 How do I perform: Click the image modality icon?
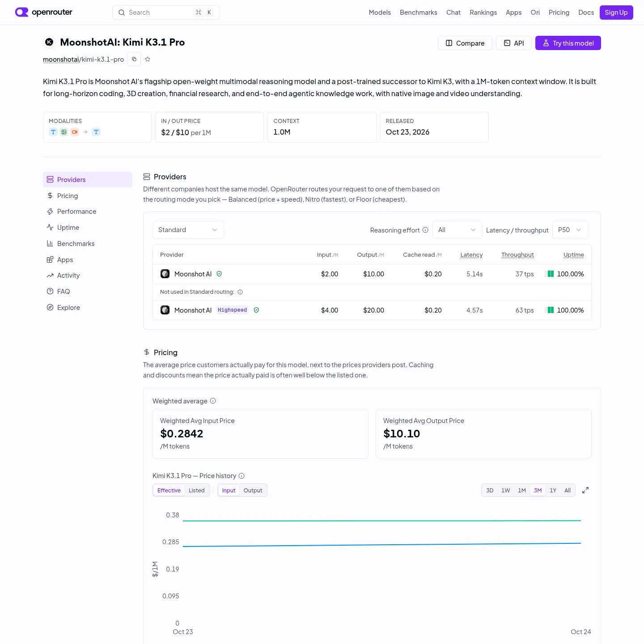64,132
